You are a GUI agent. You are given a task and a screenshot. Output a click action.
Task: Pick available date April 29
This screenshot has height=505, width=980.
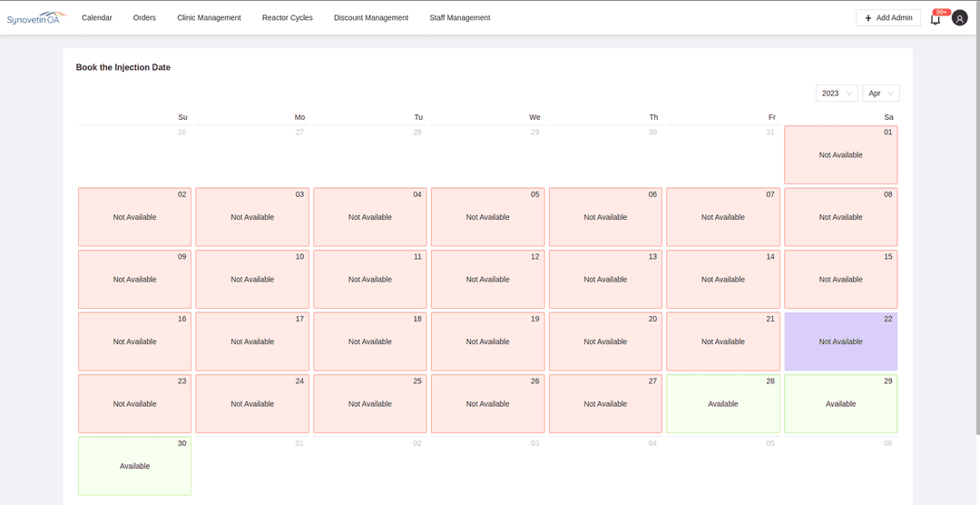tap(841, 404)
